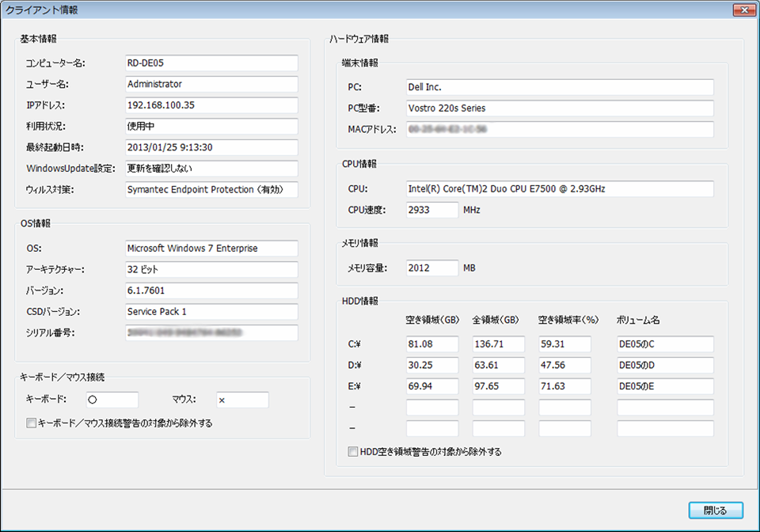Enable HDD空き領域警告の対象から除外する checkbox

(x=353, y=452)
